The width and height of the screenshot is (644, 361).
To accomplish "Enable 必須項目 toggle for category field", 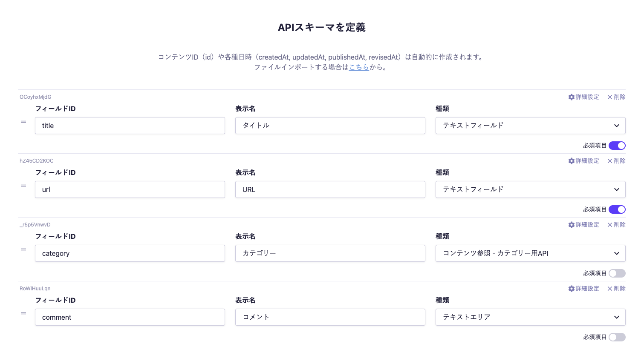I will click(617, 273).
